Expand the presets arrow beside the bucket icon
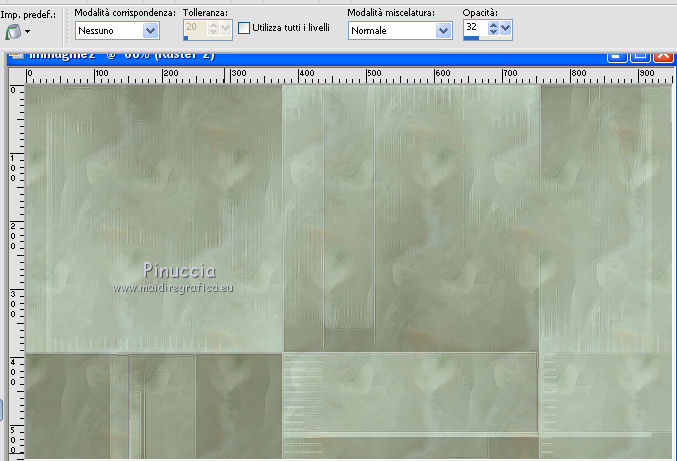 [x=28, y=32]
